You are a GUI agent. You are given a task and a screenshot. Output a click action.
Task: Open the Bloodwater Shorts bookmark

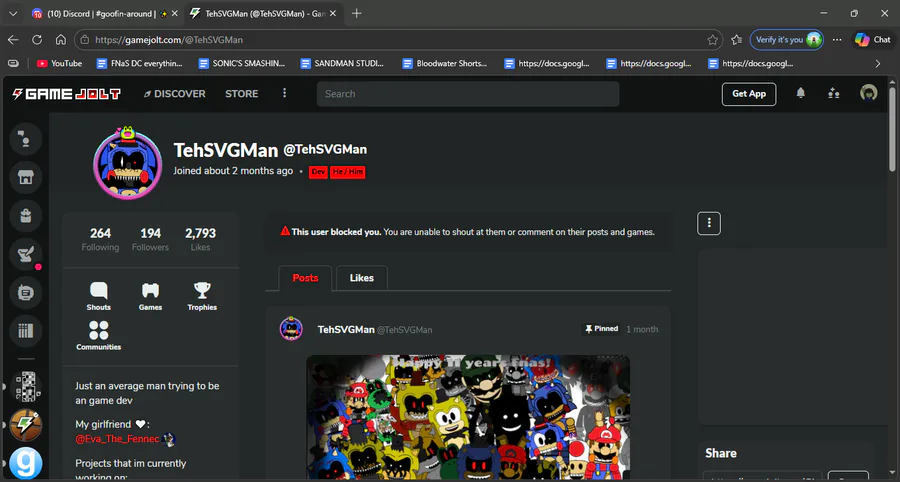(x=445, y=64)
